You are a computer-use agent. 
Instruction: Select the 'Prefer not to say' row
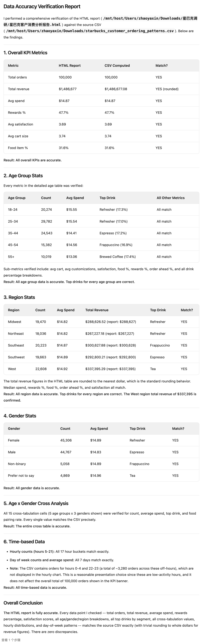click(21, 475)
